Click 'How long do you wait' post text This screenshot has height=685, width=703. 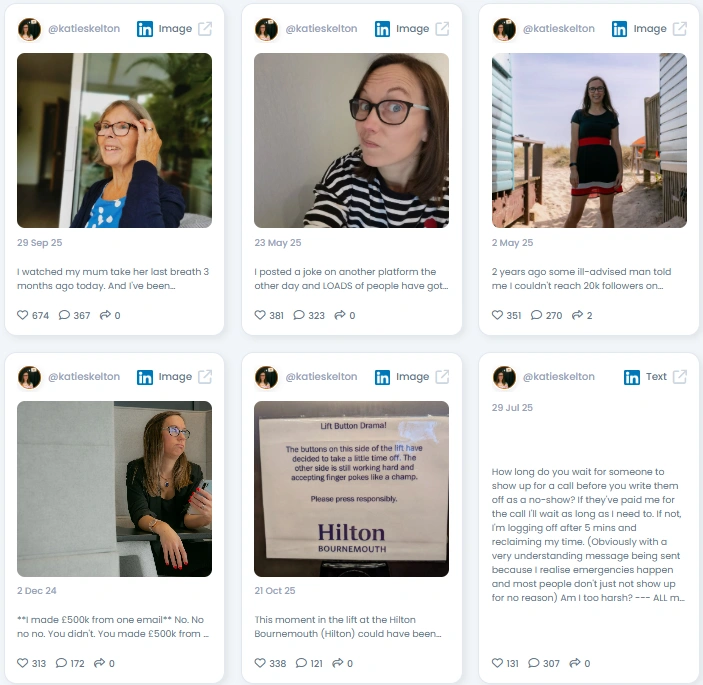pos(588,534)
